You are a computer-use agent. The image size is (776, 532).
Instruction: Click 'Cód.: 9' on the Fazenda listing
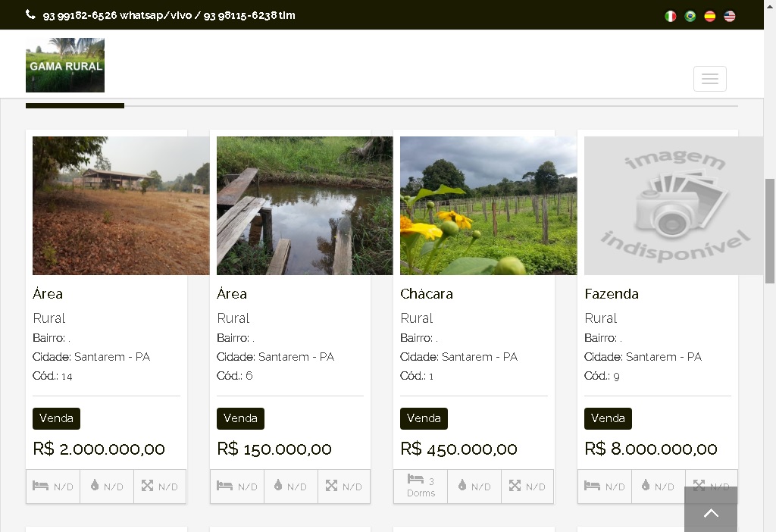click(x=602, y=376)
